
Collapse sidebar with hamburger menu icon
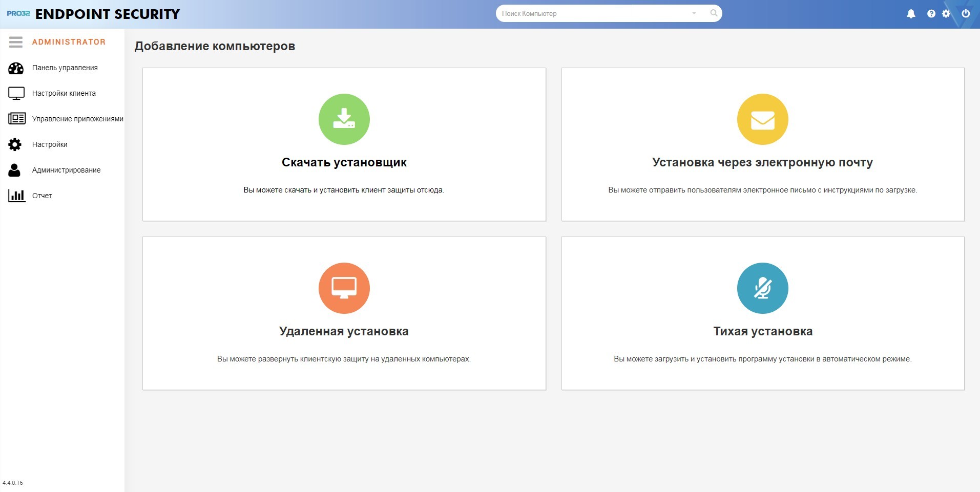(16, 42)
